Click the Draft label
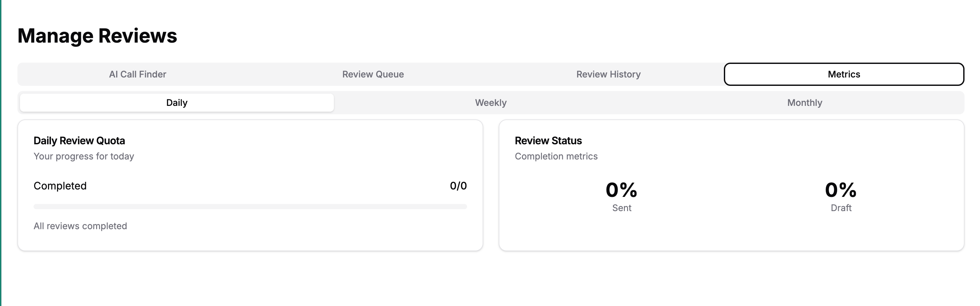980x306 pixels. pyautogui.click(x=841, y=208)
